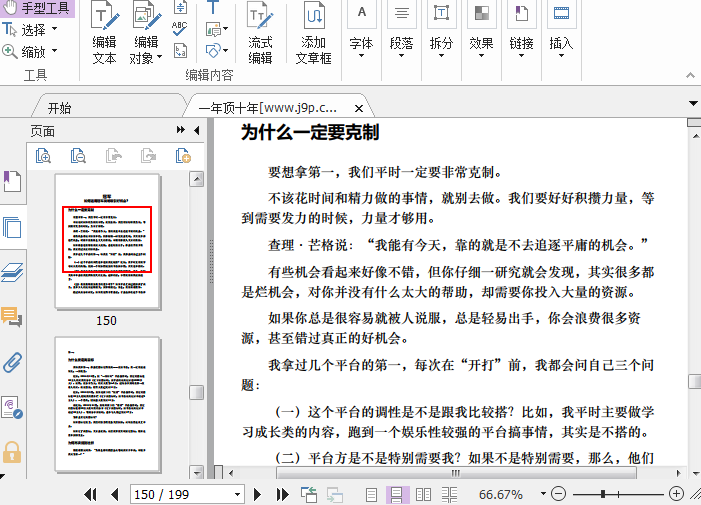Expand the Paragraph (段落) dropdown
The width and height of the screenshot is (701, 505).
(401, 45)
